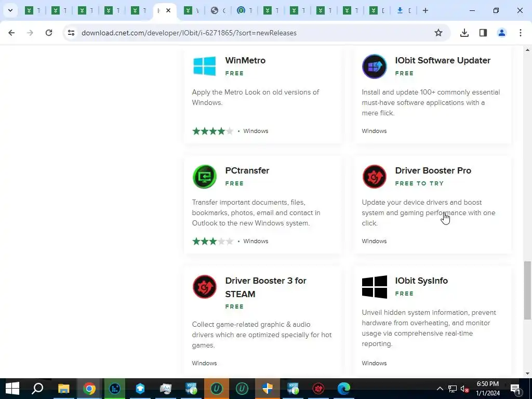Open the WinMetro title link

tap(245, 60)
